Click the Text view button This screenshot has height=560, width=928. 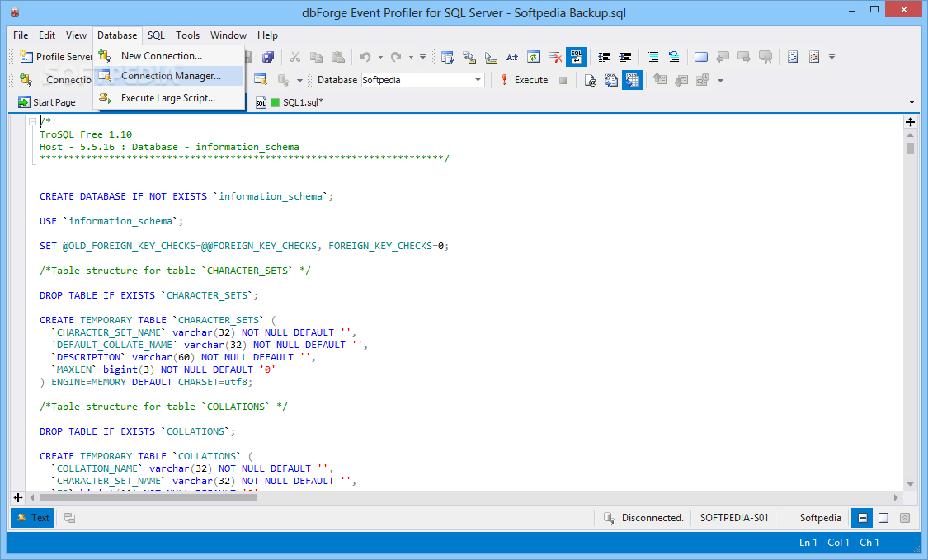(x=32, y=518)
